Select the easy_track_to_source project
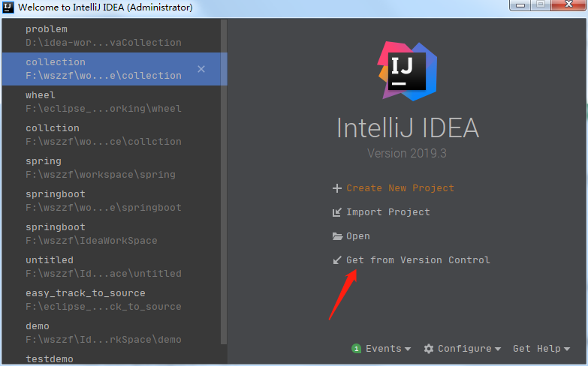 [x=104, y=300]
